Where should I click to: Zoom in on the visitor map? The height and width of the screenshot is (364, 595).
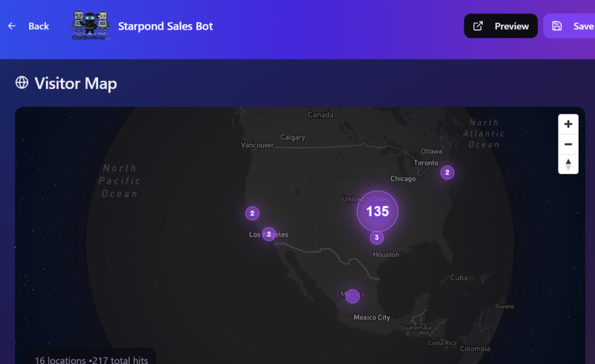(568, 124)
